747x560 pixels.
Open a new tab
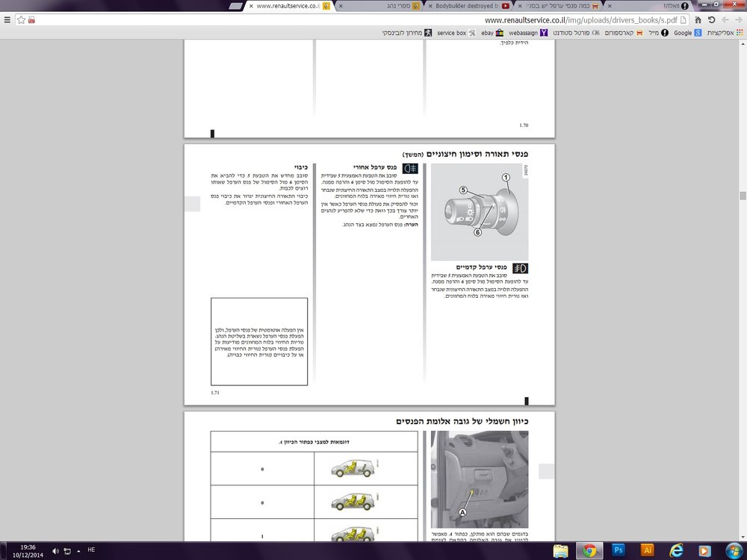coord(236,6)
